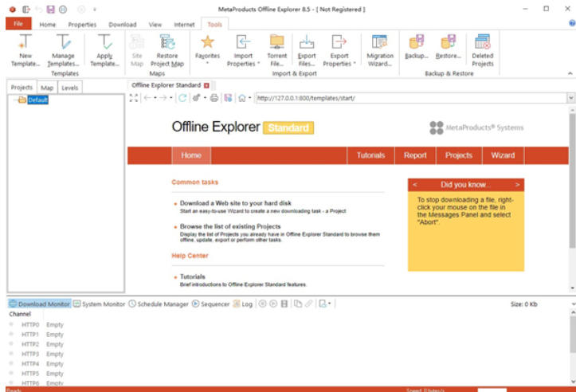
Task: Open the Back history dropdown arrow
Action: pyautogui.click(x=155, y=98)
